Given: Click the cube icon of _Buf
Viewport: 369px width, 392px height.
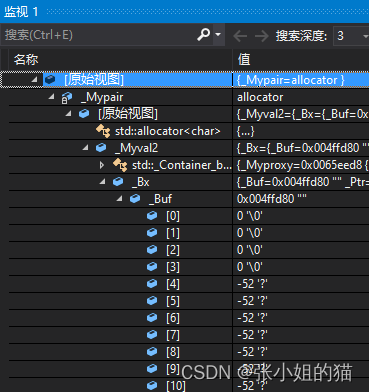Looking at the screenshot, I should point(135,198).
